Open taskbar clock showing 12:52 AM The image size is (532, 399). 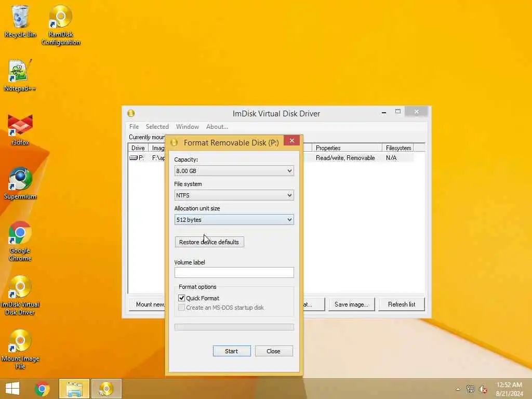click(509, 389)
